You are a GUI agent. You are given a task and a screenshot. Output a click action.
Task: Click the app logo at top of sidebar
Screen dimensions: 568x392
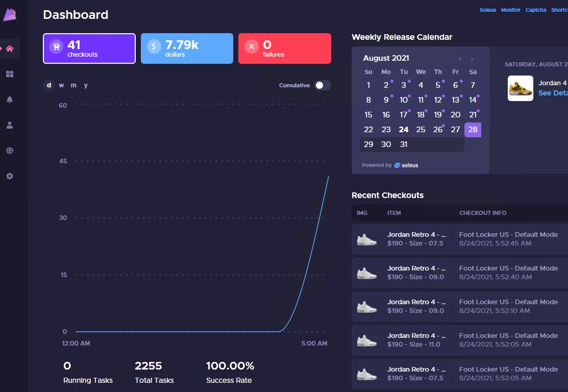tap(10, 14)
